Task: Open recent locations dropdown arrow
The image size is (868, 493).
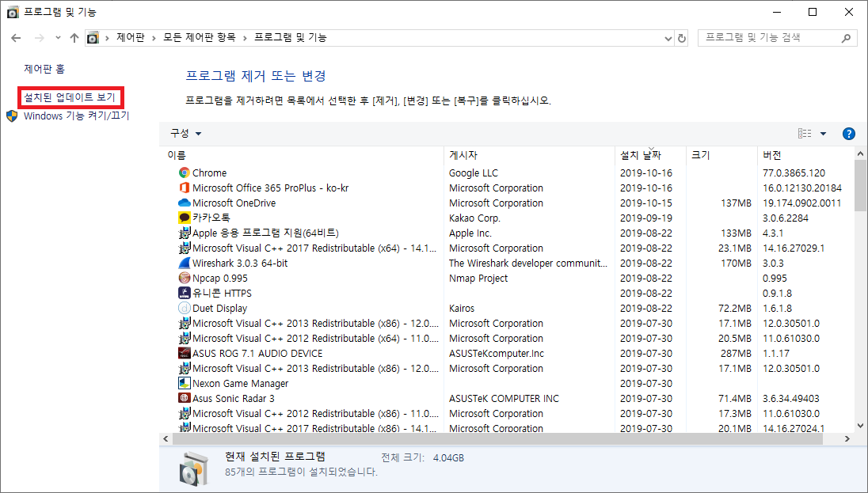Action: click(58, 38)
